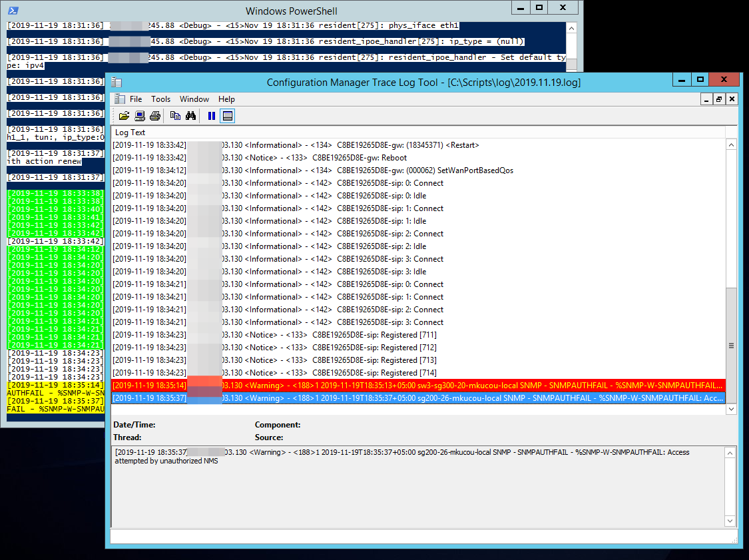The width and height of the screenshot is (749, 560).
Task: Click the PowerShell icon in title bar
Action: tap(13, 11)
